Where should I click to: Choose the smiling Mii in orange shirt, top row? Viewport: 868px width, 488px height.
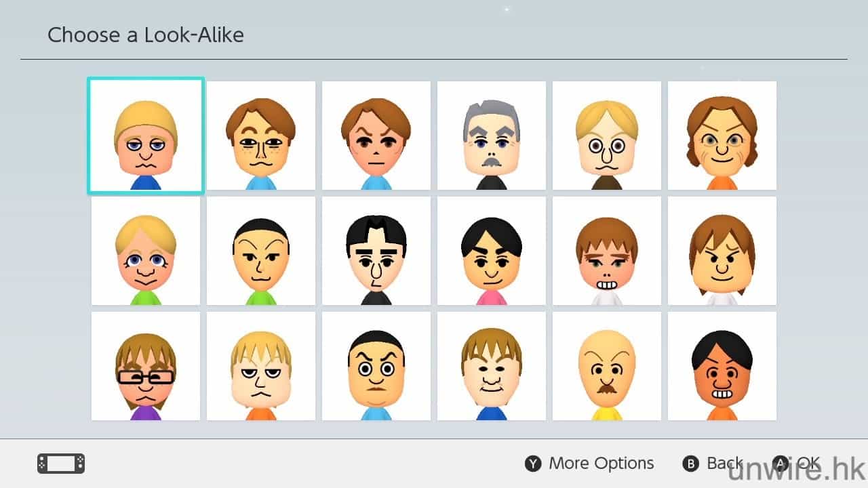tap(722, 136)
